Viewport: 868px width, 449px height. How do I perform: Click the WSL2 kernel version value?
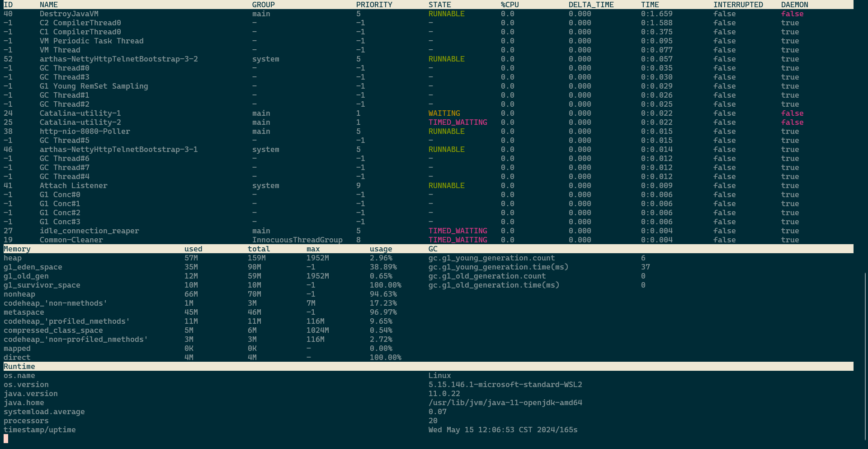pos(505,385)
